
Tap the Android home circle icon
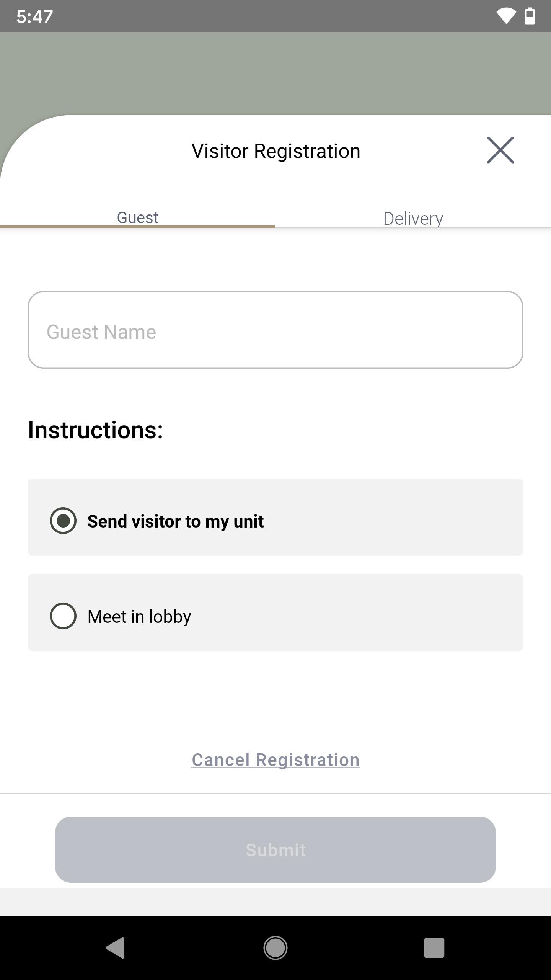tap(275, 948)
